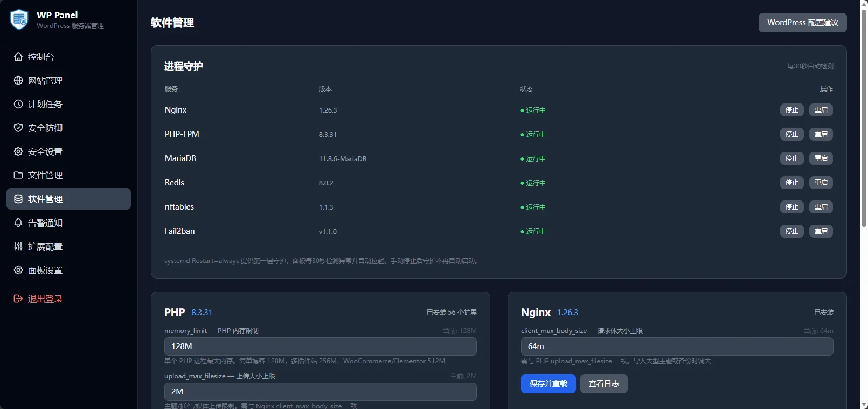Go to the 网站管理 page
This screenshot has width=868, height=409.
click(x=68, y=80)
